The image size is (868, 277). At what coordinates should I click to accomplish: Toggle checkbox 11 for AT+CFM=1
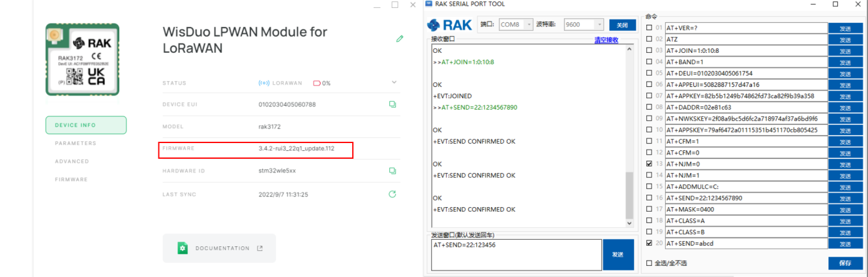649,141
